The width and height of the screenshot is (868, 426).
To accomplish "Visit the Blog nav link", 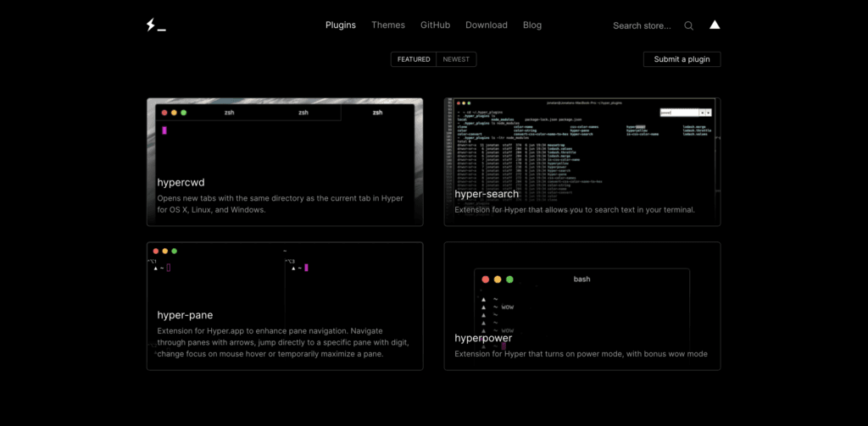I will (532, 25).
